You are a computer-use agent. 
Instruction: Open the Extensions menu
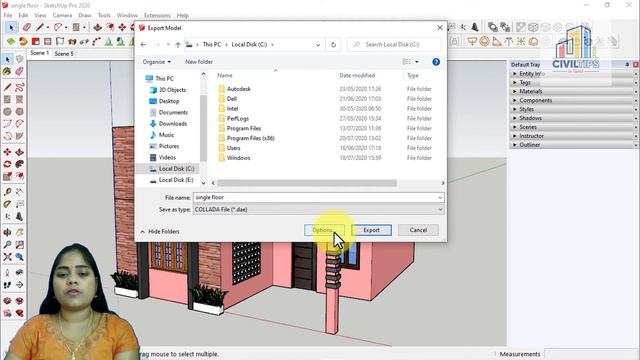157,16
